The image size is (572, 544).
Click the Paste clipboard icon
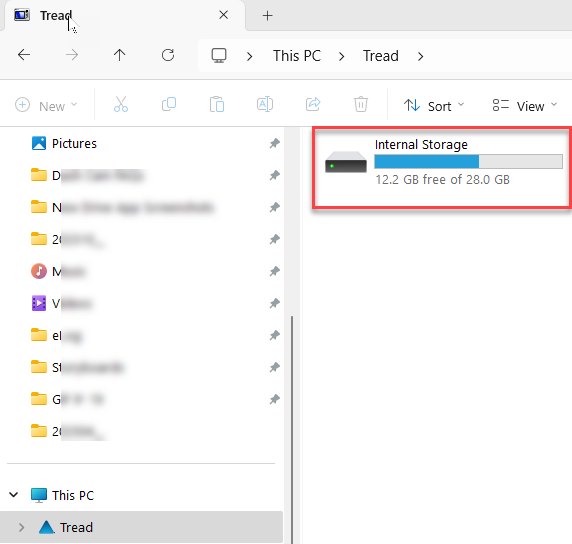point(217,104)
